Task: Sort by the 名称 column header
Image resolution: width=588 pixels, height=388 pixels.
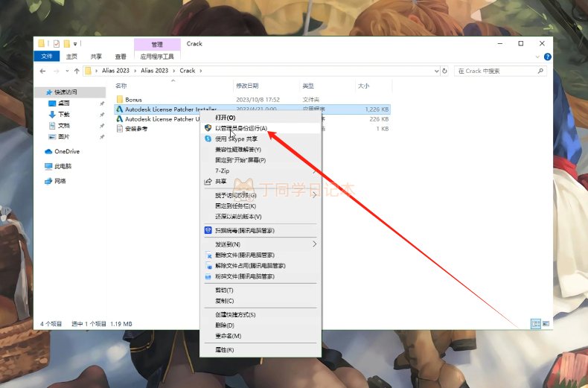Action: tap(121, 86)
